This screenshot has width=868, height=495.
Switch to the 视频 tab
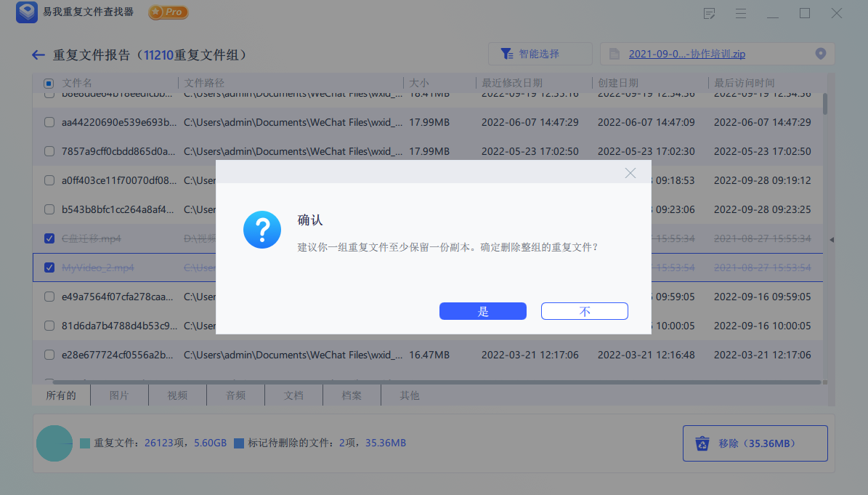[177, 395]
